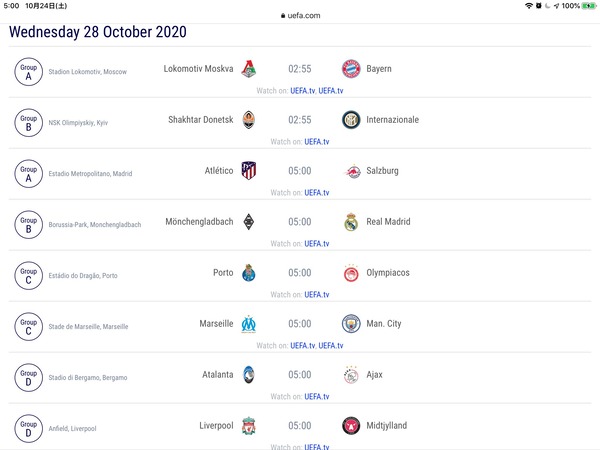The image size is (600, 450).
Task: Click the Lokomotiv Moskva club crest
Action: (x=249, y=69)
